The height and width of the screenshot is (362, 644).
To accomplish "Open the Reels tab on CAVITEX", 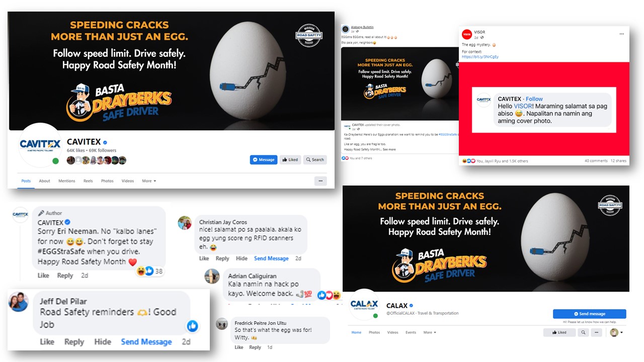I will [x=88, y=181].
